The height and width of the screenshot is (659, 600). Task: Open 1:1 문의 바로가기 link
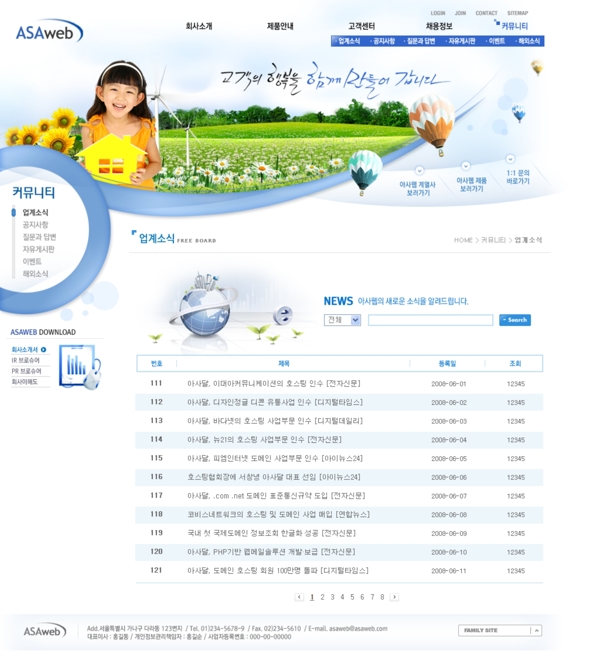[518, 177]
